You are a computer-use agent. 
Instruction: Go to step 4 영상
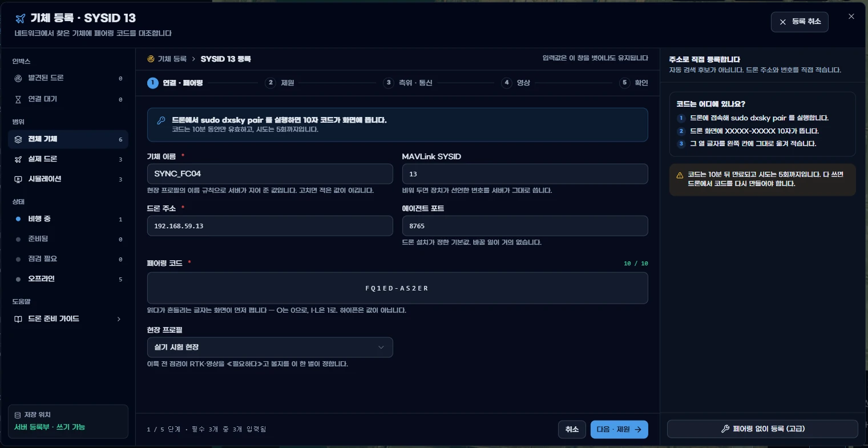[x=516, y=83]
